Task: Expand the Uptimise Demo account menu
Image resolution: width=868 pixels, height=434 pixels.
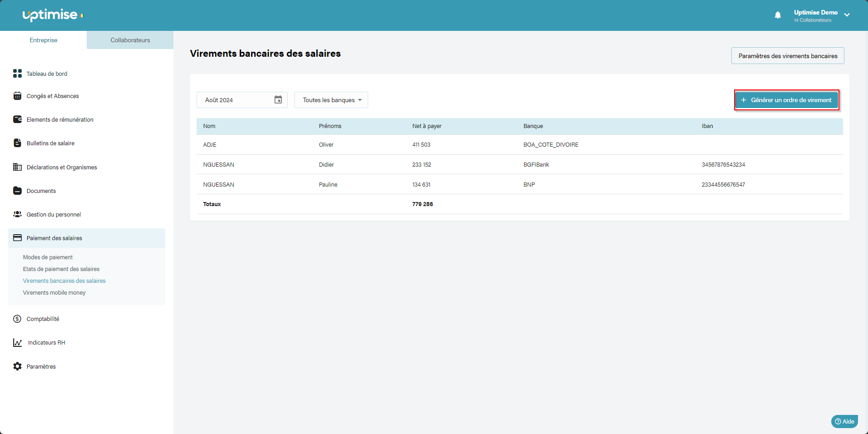Action: [847, 15]
